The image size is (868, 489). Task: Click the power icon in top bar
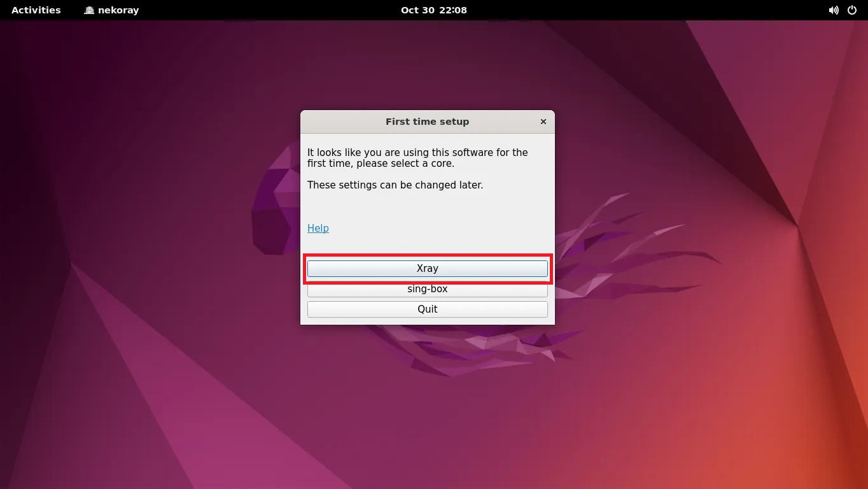852,10
